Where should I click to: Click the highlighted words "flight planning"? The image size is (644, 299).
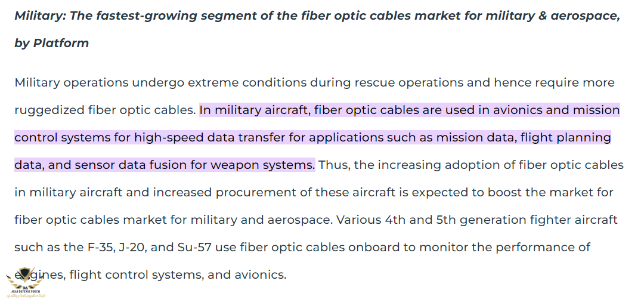pos(566,137)
